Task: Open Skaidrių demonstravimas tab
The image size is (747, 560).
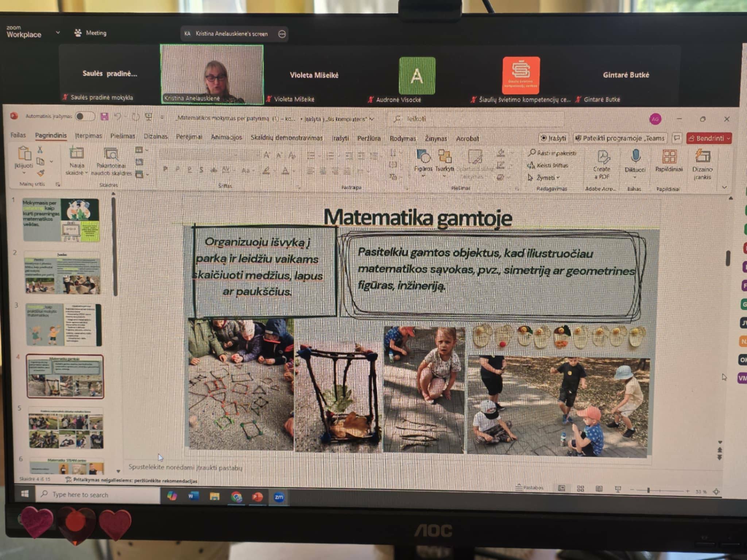Action: 286,138
